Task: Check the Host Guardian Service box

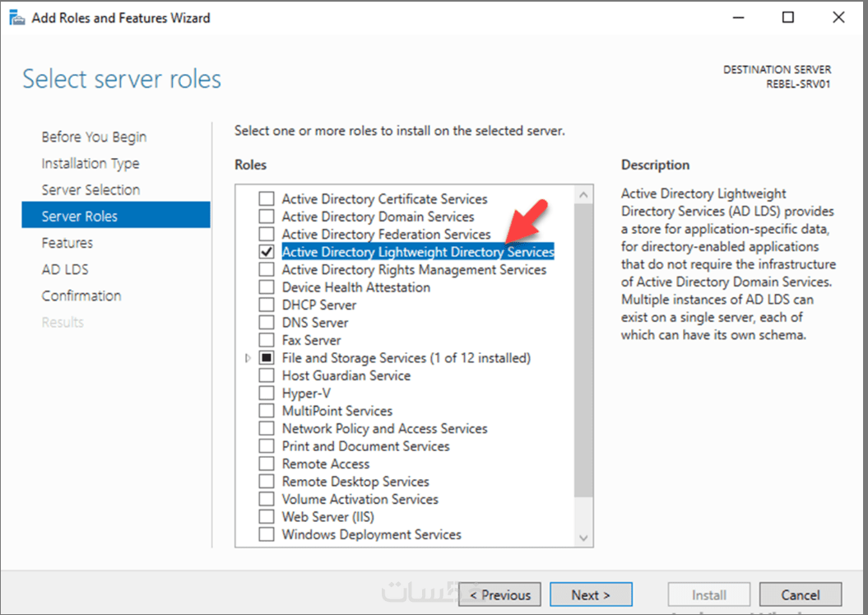Action: click(267, 375)
